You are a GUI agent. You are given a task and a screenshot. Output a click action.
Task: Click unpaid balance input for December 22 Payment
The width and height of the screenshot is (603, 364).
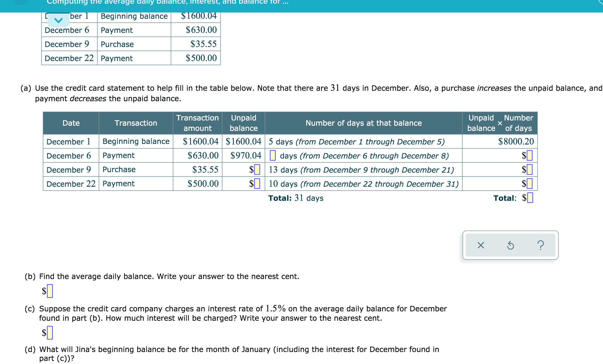tap(257, 184)
